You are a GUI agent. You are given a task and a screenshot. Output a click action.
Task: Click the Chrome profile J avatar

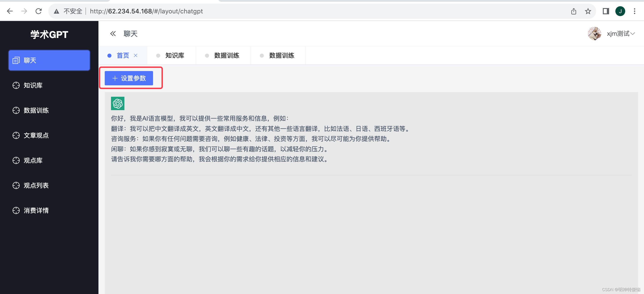pos(620,11)
